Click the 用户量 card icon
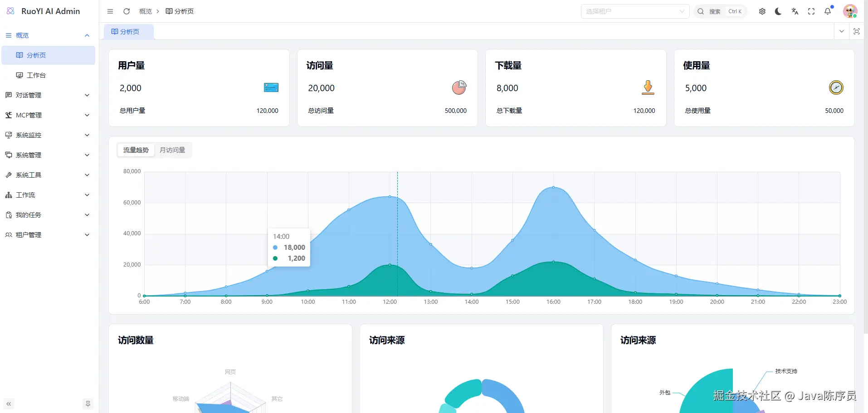This screenshot has height=413, width=868. pos(271,87)
